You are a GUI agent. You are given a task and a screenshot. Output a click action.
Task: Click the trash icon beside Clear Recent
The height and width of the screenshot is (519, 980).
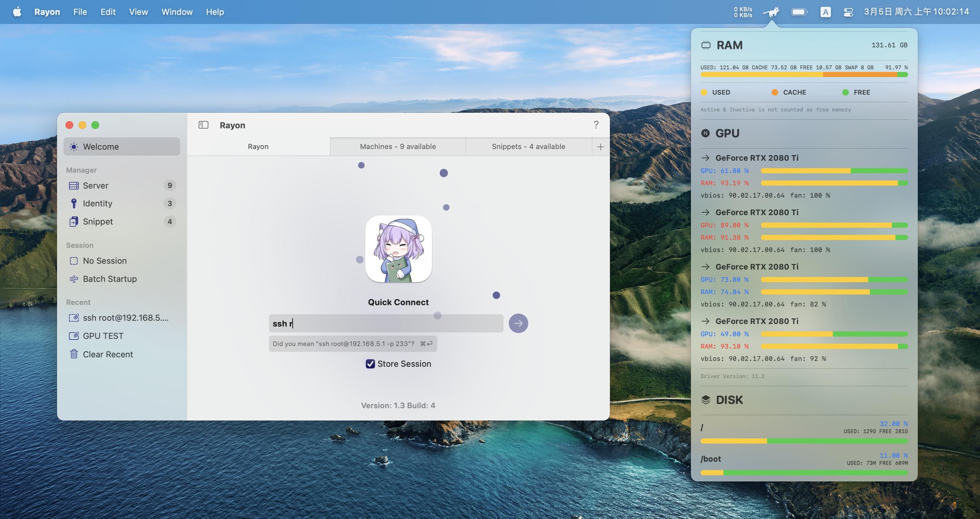[x=74, y=354]
